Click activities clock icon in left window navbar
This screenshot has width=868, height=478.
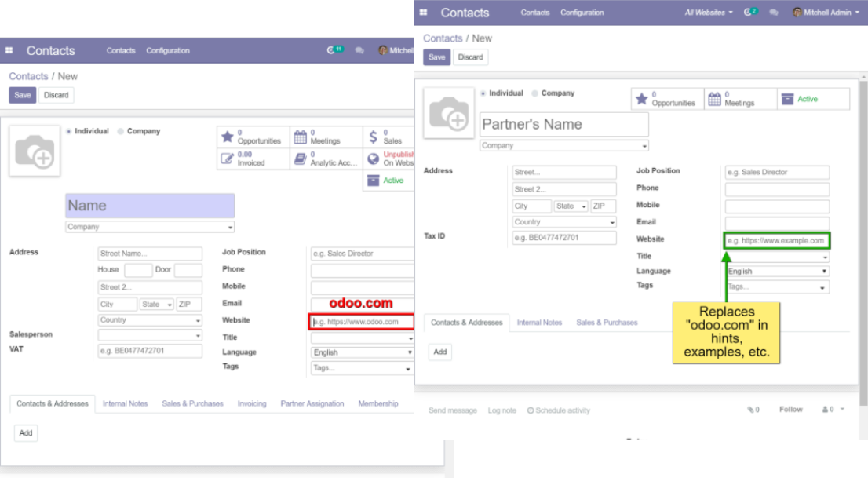click(x=330, y=50)
